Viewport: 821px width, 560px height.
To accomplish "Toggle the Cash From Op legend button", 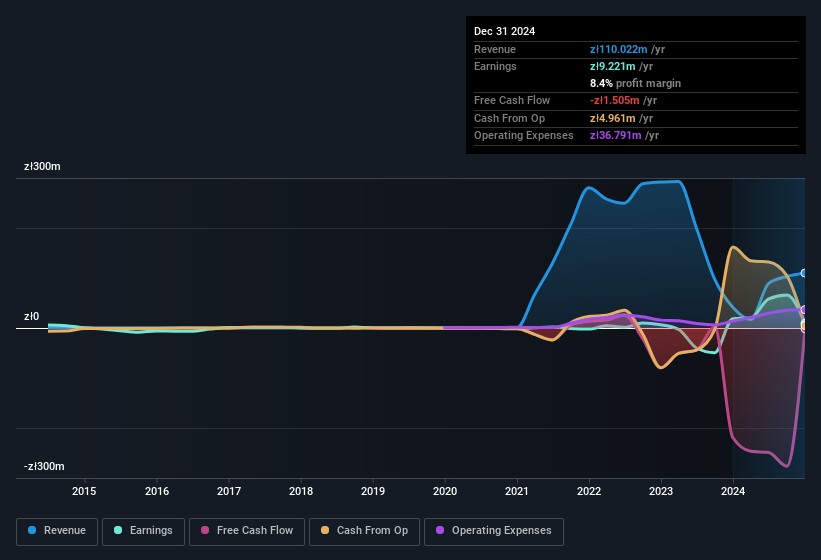I will tap(364, 531).
